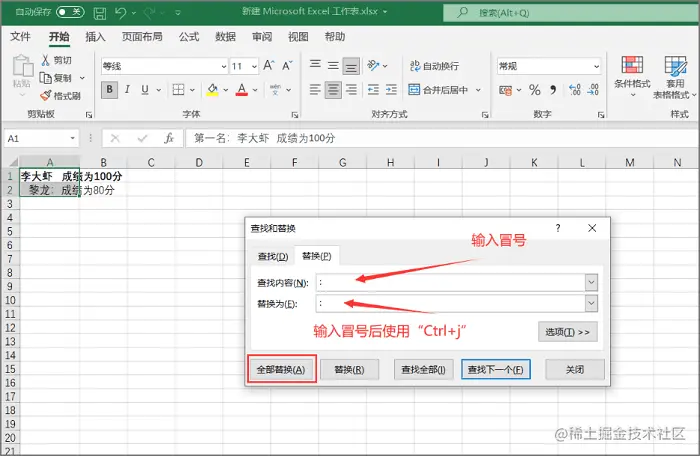
Task: Apply the yellow fill color
Action: pos(212,89)
